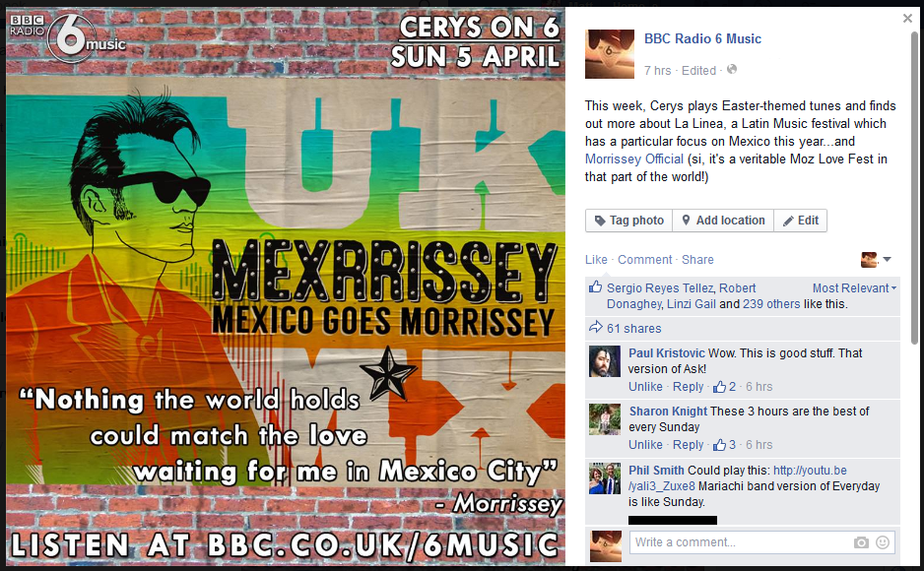Click Add location button
The height and width of the screenshot is (571, 924).
point(723,221)
